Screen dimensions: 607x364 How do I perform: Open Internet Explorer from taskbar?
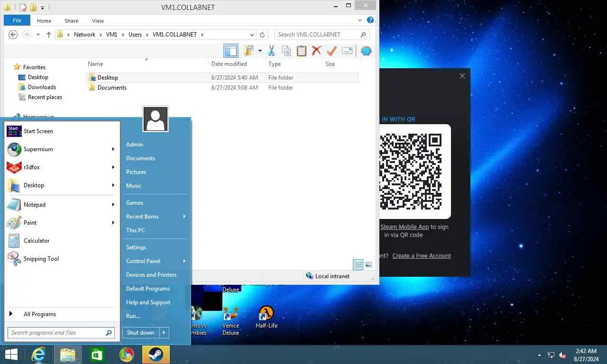pos(39,355)
